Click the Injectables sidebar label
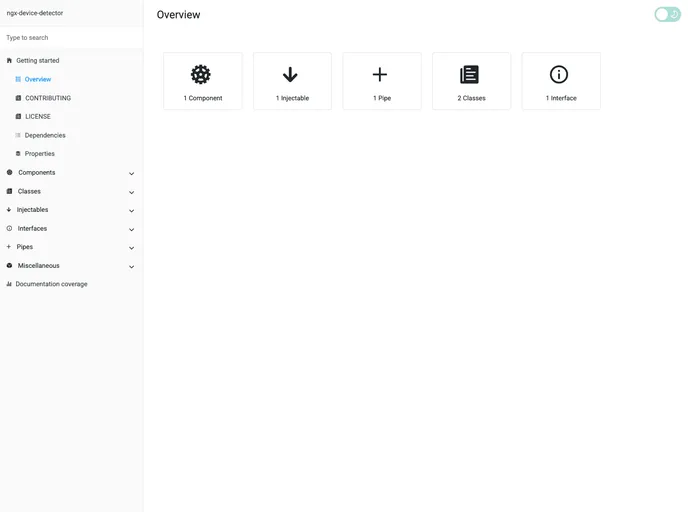688x512 pixels. pos(32,210)
